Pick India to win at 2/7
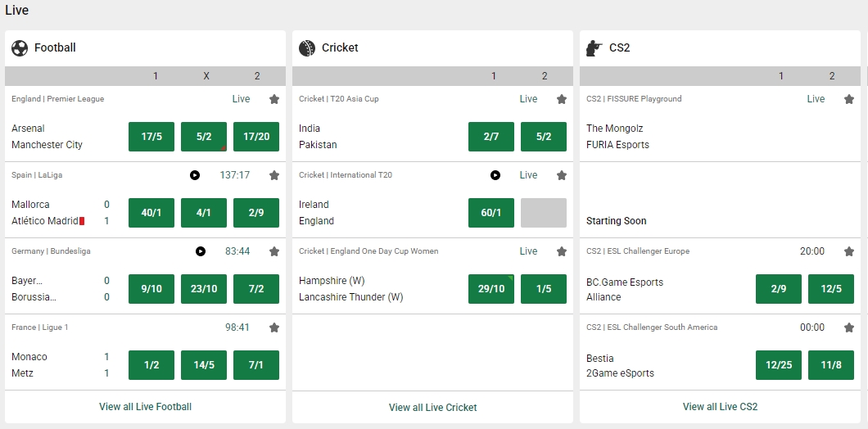This screenshot has width=868, height=429. (491, 137)
